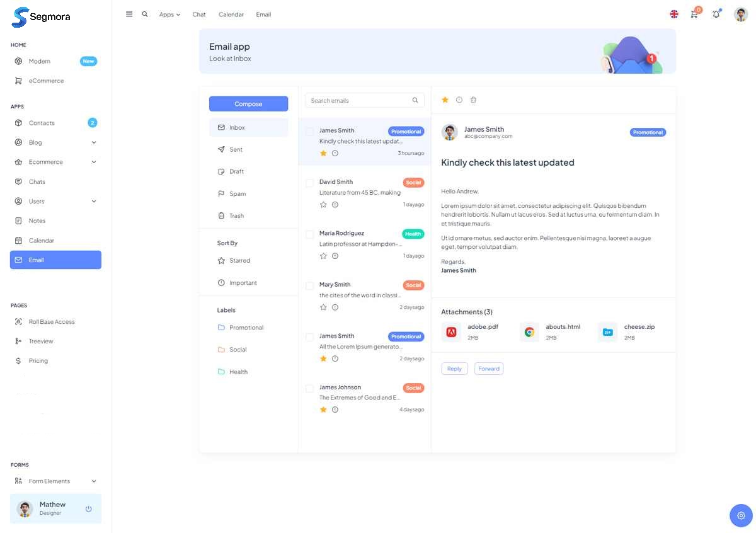This screenshot has height=533, width=756.
Task: Click the search magnifier icon in header
Action: coord(145,14)
